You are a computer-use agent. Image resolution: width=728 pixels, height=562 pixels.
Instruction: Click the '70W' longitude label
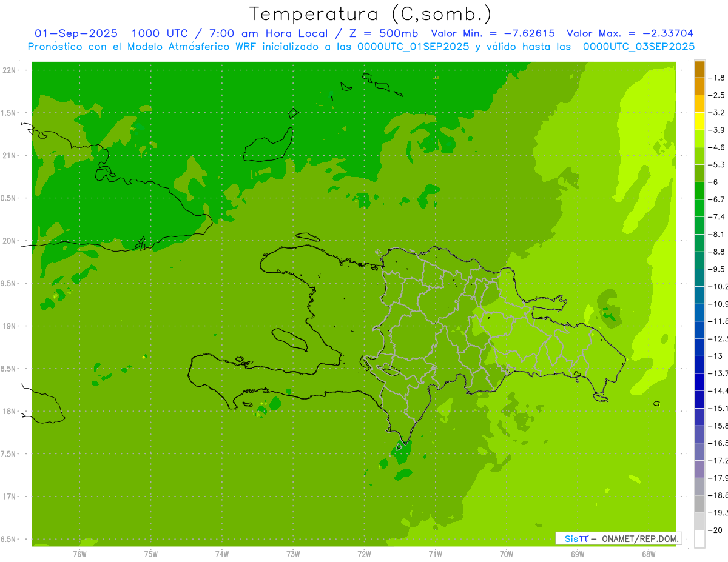[507, 554]
